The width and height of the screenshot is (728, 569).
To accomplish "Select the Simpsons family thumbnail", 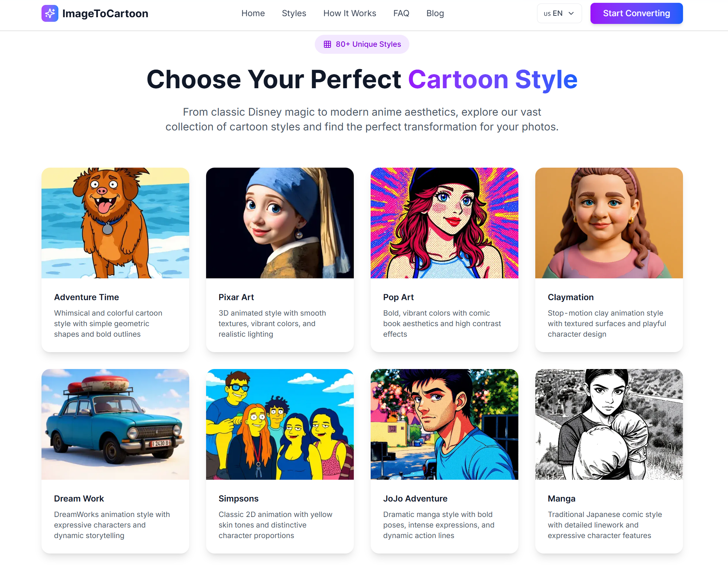I will pyautogui.click(x=280, y=424).
